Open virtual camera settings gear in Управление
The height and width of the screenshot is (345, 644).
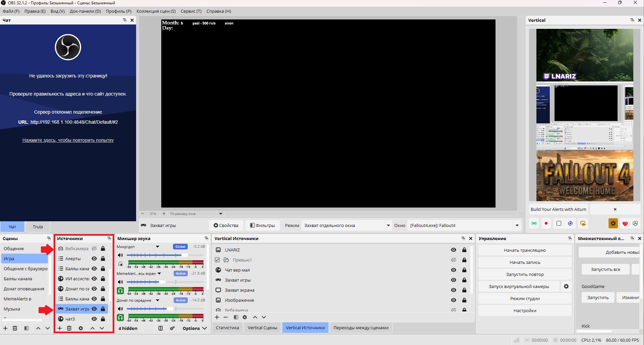[x=566, y=286]
